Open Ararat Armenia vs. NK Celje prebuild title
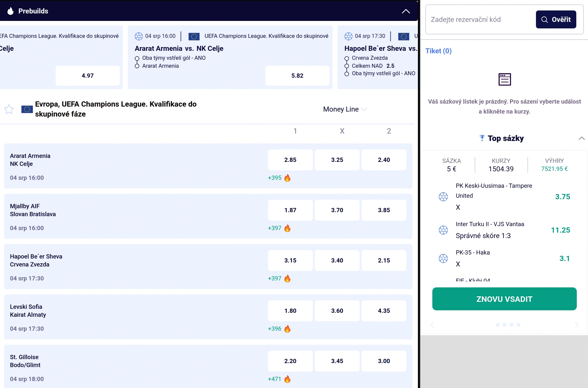The height and width of the screenshot is (388, 588). click(179, 48)
